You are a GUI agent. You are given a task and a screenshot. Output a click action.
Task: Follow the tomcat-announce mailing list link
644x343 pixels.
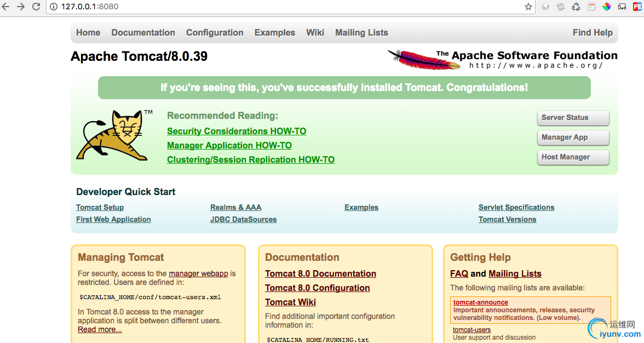481,302
